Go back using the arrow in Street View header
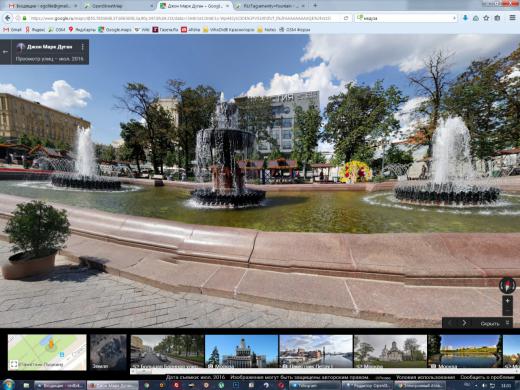Image resolution: width=520 pixels, height=390 pixels. pos(5,52)
